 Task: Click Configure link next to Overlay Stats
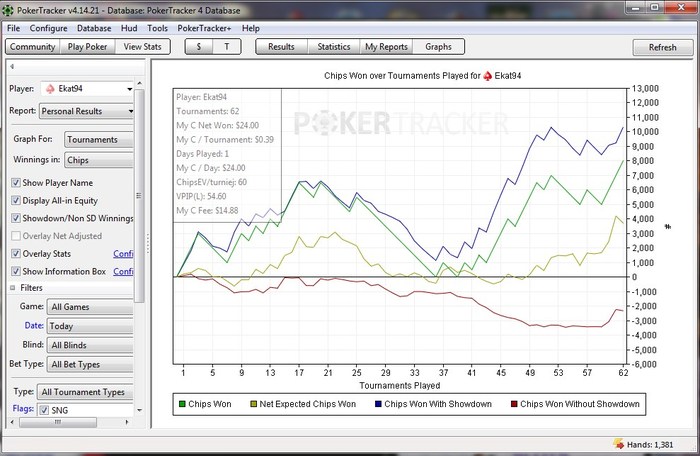coord(123,254)
